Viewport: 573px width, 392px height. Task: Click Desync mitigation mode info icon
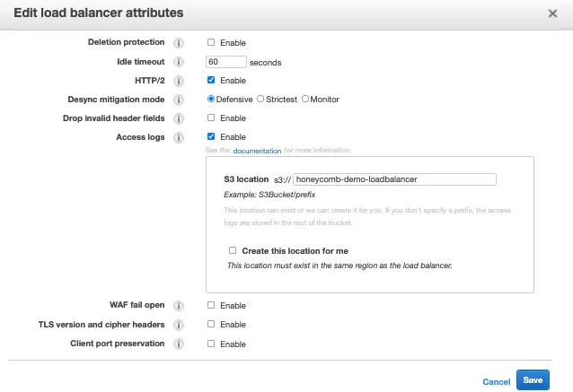179,100
